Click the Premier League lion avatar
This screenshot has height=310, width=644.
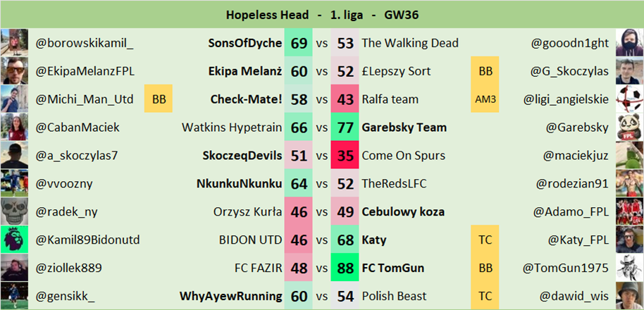click(14, 240)
